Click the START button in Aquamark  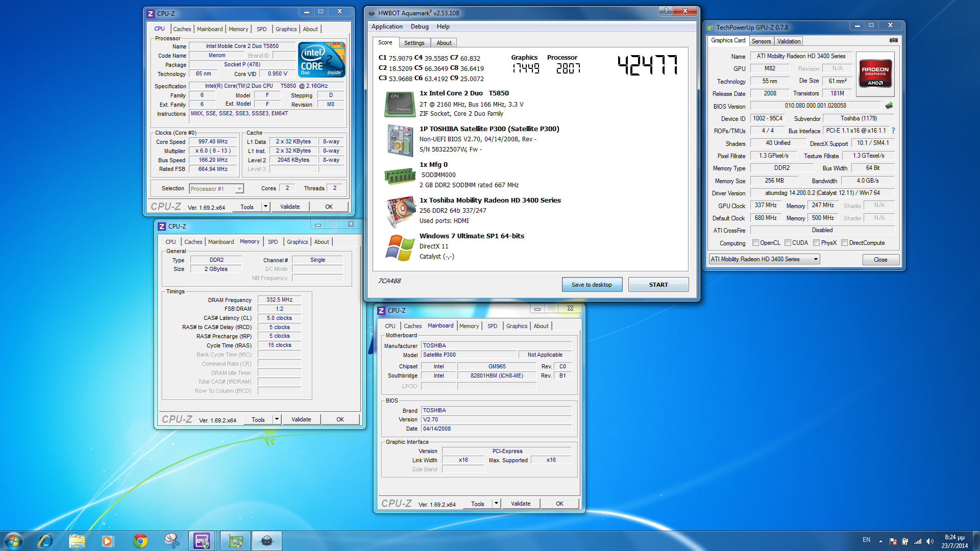click(658, 285)
